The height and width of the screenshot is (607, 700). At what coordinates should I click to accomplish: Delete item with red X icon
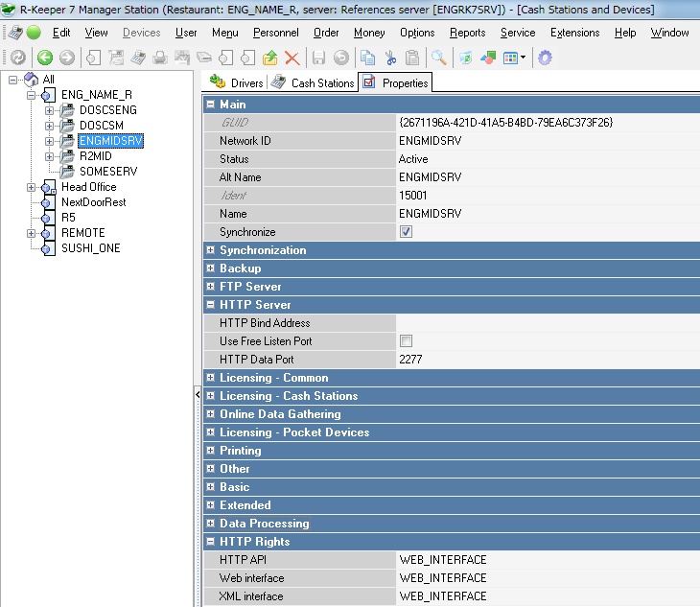tap(292, 58)
